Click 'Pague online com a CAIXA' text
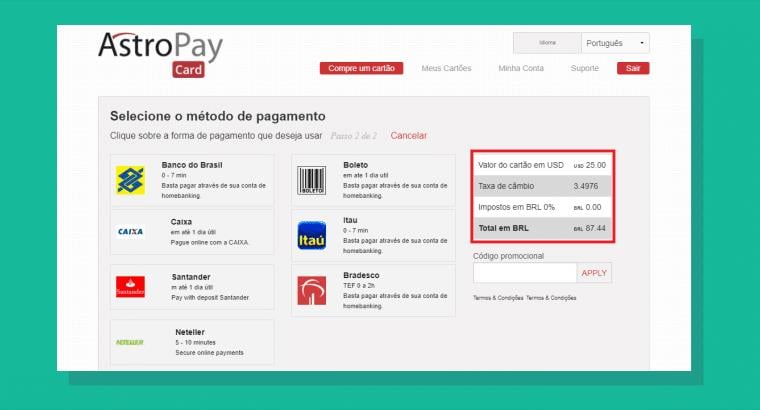 point(209,242)
